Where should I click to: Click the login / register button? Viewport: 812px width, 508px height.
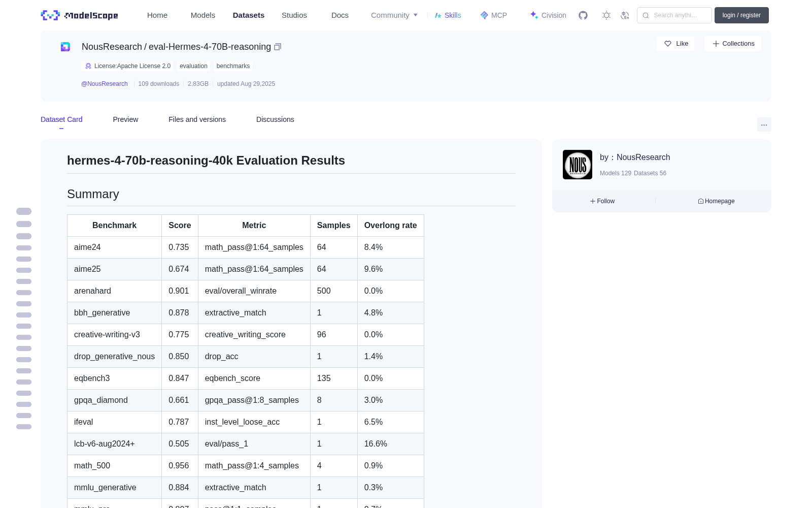pos(741,15)
